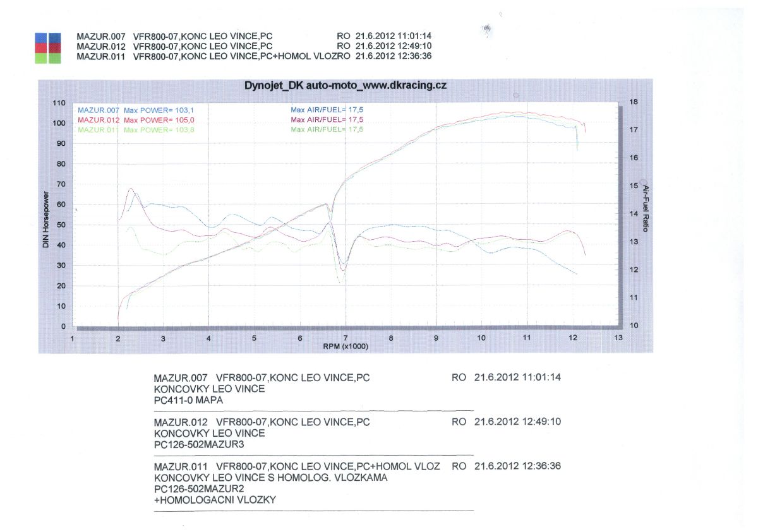This screenshot has width=758, height=532.
Task: Click the red swatch in the top-left legend
Action: (x=48, y=47)
